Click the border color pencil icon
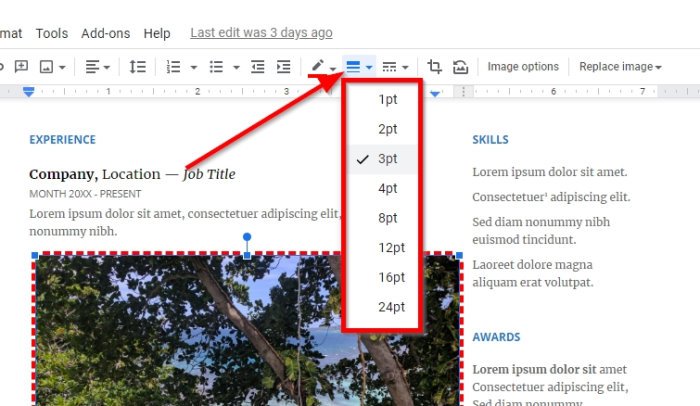 coord(318,66)
